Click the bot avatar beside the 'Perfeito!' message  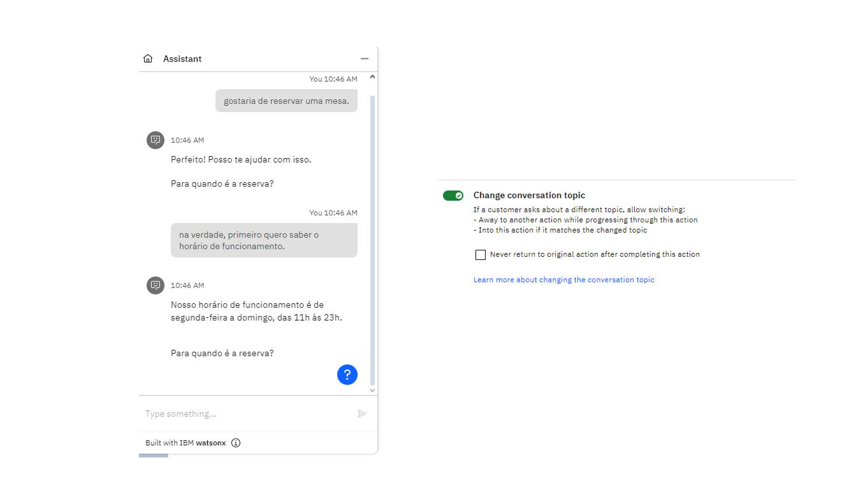156,140
